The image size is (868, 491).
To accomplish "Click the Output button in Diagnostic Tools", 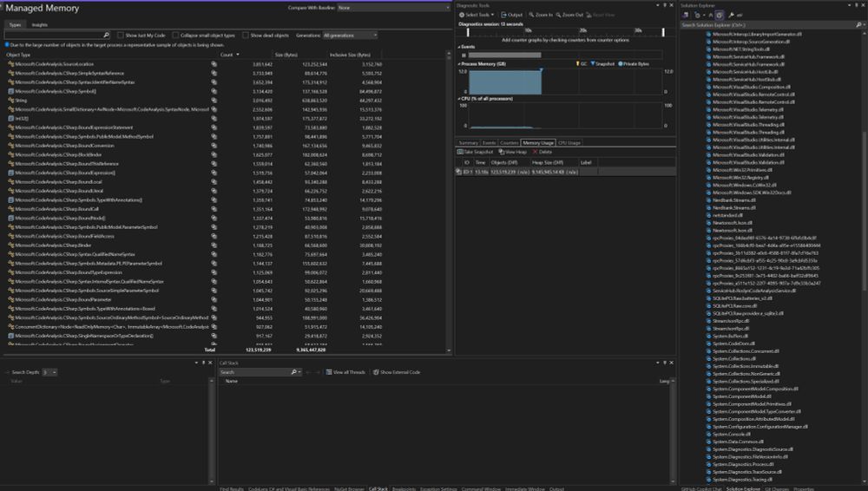I will point(511,15).
